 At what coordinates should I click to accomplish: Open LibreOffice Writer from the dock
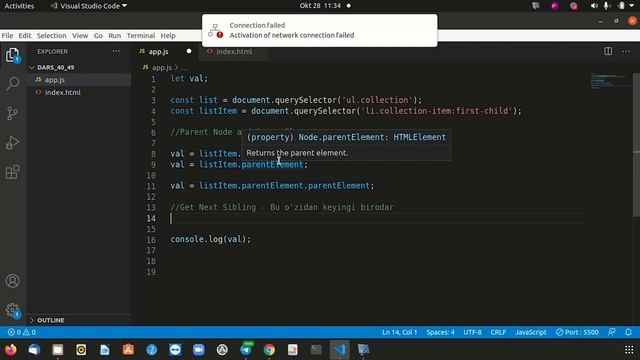104,350
